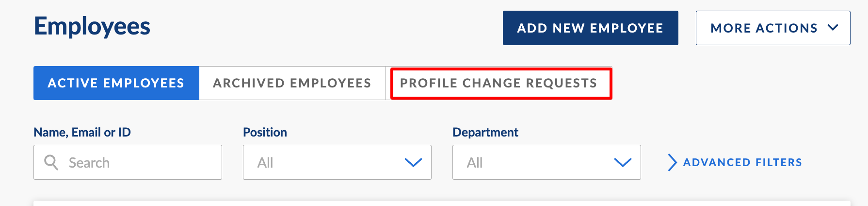This screenshot has height=206, width=868.
Task: Show the Advanced Filters options
Action: pyautogui.click(x=735, y=162)
